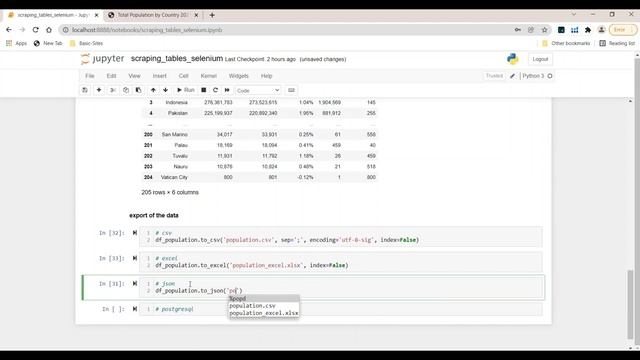Open the Help menu
Screen dimensions: 640x360
[267, 76]
